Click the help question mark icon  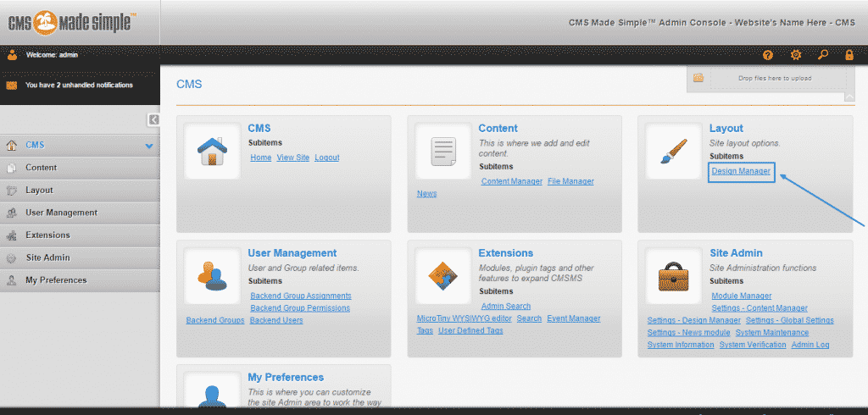pyautogui.click(x=768, y=55)
